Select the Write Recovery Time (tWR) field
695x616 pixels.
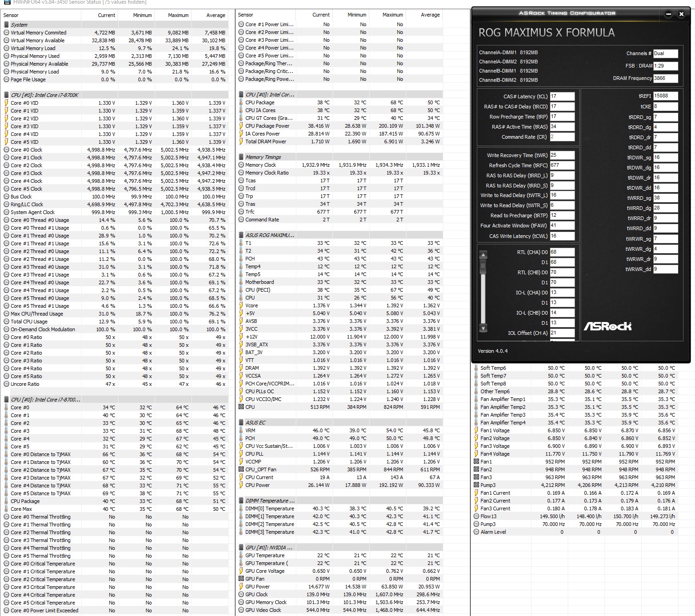coord(562,155)
